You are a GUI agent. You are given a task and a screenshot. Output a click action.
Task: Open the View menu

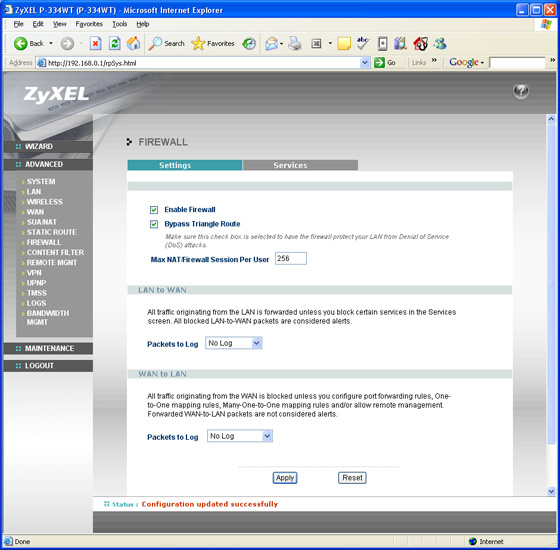click(x=60, y=24)
